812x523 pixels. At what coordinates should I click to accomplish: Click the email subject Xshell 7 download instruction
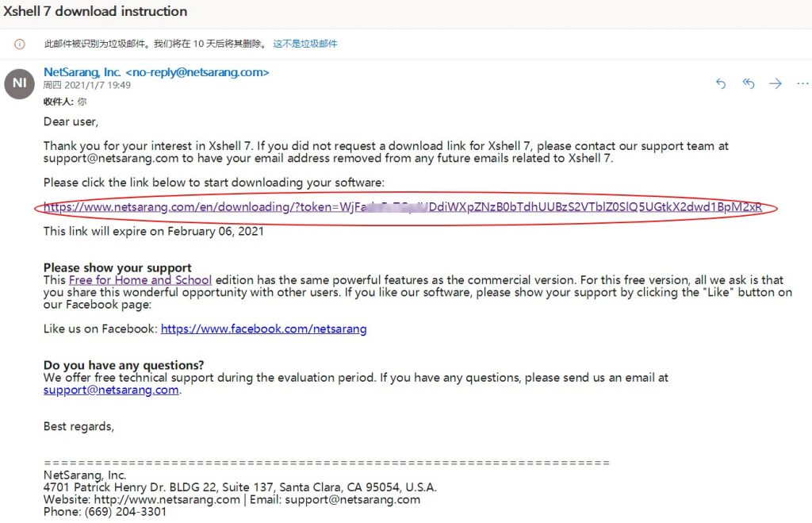click(x=95, y=11)
